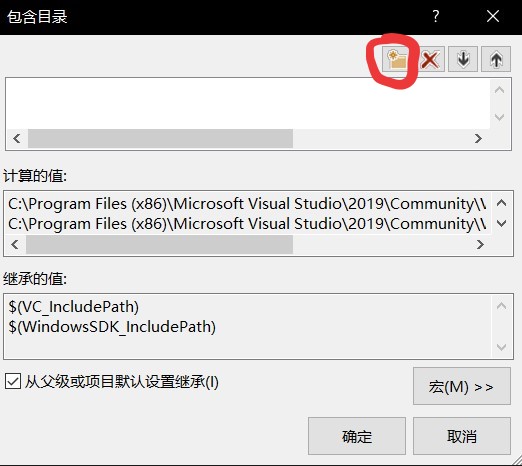Click the up arrow of the top list vertical scrollbar
Screen dimensions: 522x466
[x=499, y=90]
